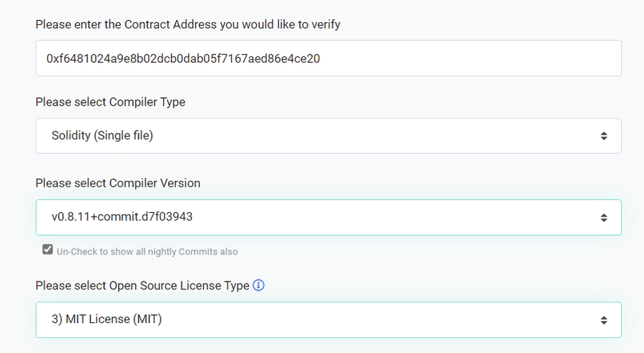The height and width of the screenshot is (353, 644).
Task: Click the 'Please select Open Source License Type' label
Action: [142, 286]
